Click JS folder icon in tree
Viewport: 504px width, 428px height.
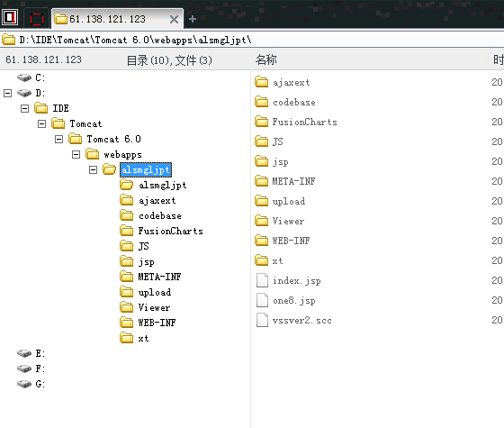pos(127,246)
